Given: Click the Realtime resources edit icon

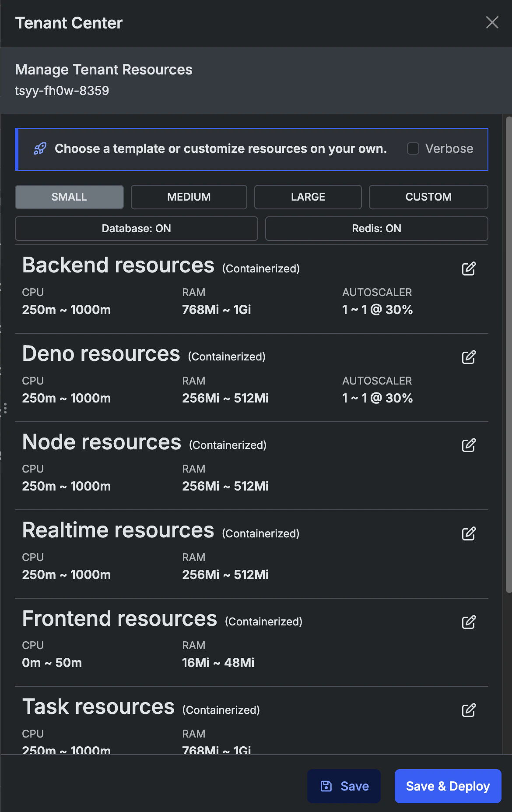Looking at the screenshot, I should click(x=469, y=533).
